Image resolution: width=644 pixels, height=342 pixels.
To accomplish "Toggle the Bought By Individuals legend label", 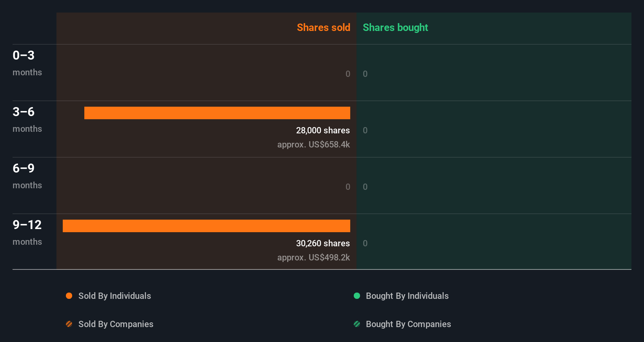I will pos(407,296).
